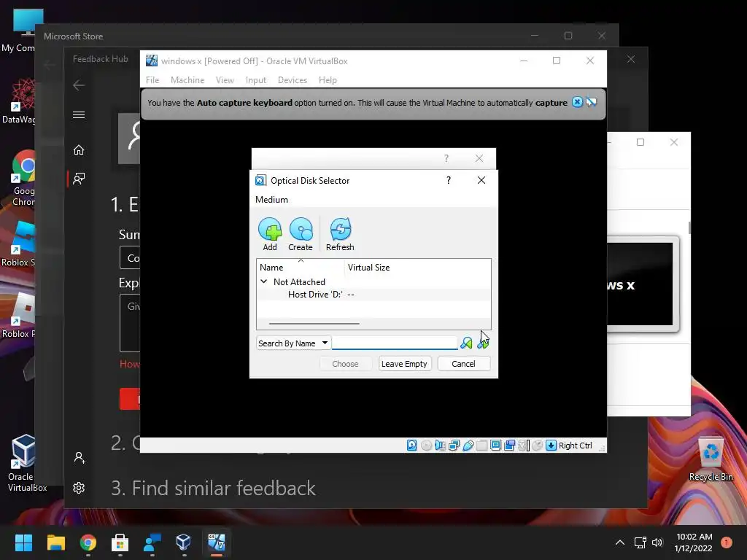Screen dimensions: 747x560
Task: Open File Explorer from the taskbar
Action: coord(55,542)
